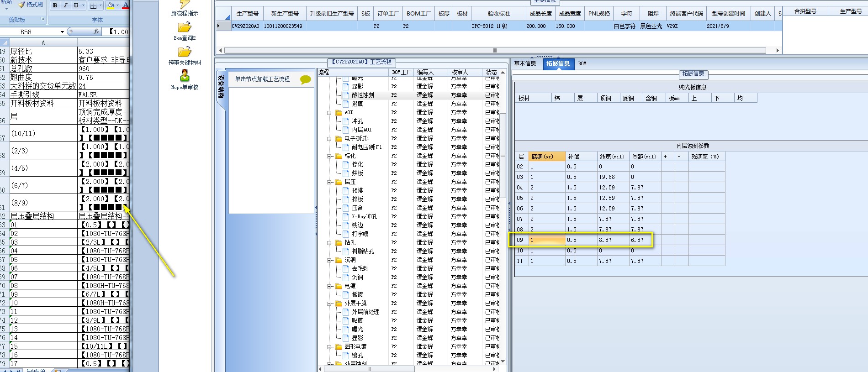Screen dimensions: 868x372
Task: Sort by the 生产型号 column header
Action: 247,14
